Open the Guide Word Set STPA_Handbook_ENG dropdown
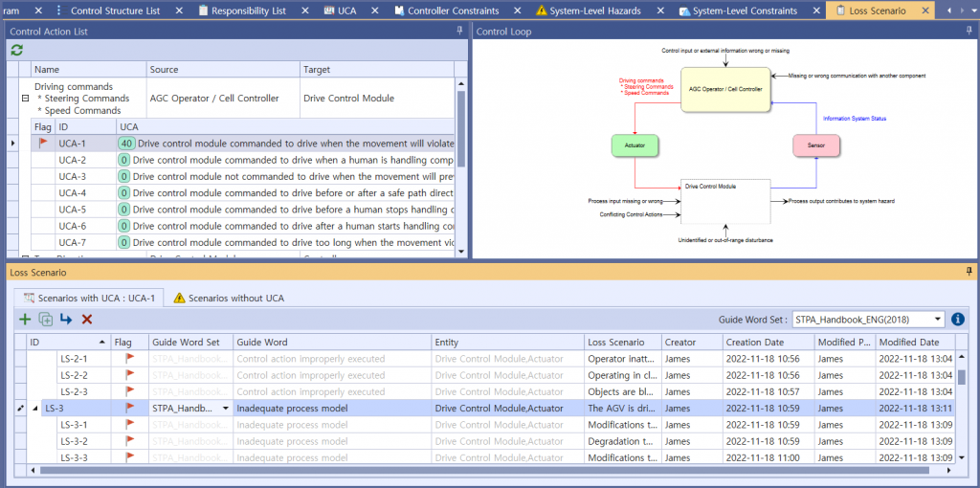Viewport: 980px width, 488px height. [x=938, y=319]
